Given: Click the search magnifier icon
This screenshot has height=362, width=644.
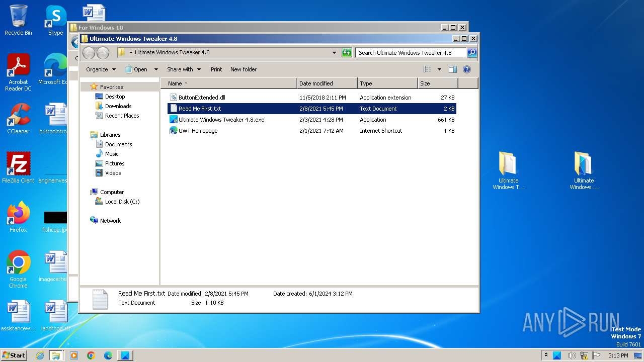Looking at the screenshot, I should pyautogui.click(x=471, y=52).
